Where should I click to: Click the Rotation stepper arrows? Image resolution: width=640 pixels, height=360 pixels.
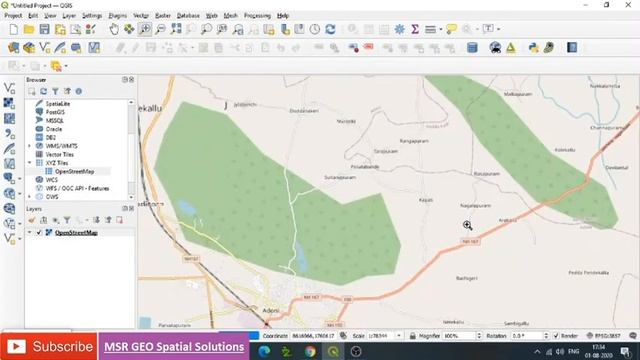click(x=546, y=336)
